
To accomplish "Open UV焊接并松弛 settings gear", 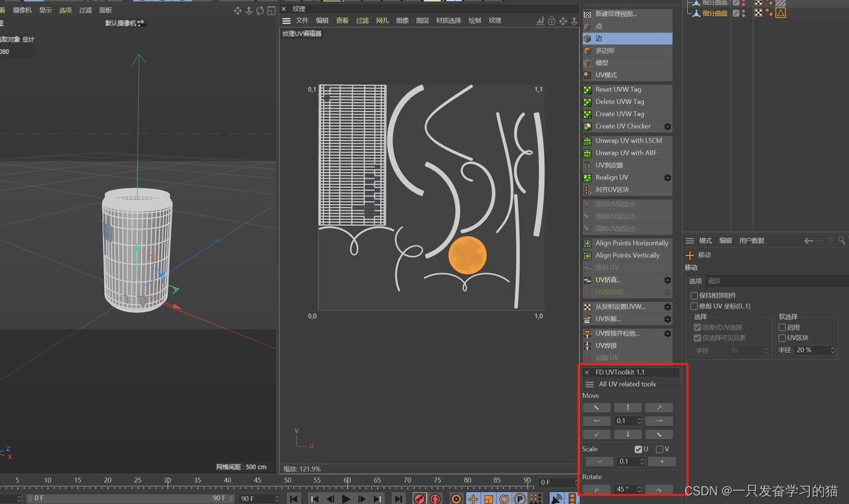I will point(667,334).
